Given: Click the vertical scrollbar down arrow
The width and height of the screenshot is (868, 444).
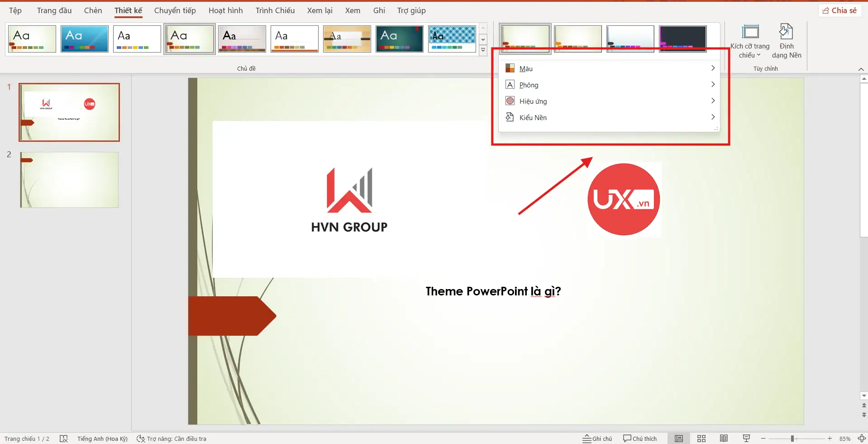Looking at the screenshot, I should click(x=864, y=396).
